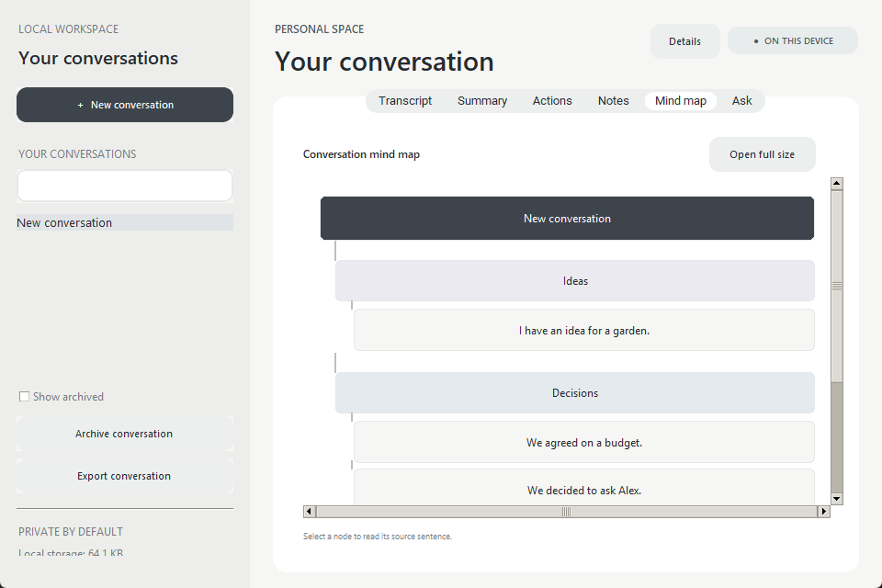Screen dimensions: 882x588
Task: Click the vertical scrollbar down arrow
Action: (836, 499)
